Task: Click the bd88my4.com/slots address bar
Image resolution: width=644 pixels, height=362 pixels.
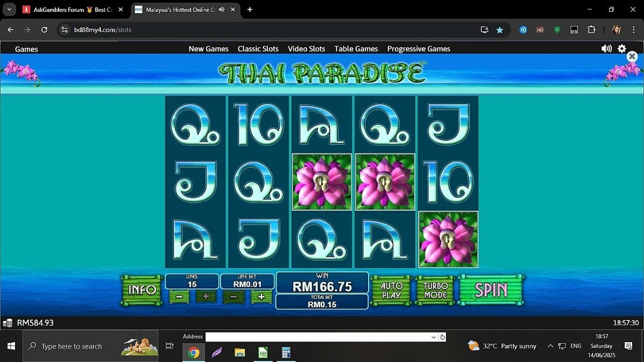Action: click(x=103, y=30)
